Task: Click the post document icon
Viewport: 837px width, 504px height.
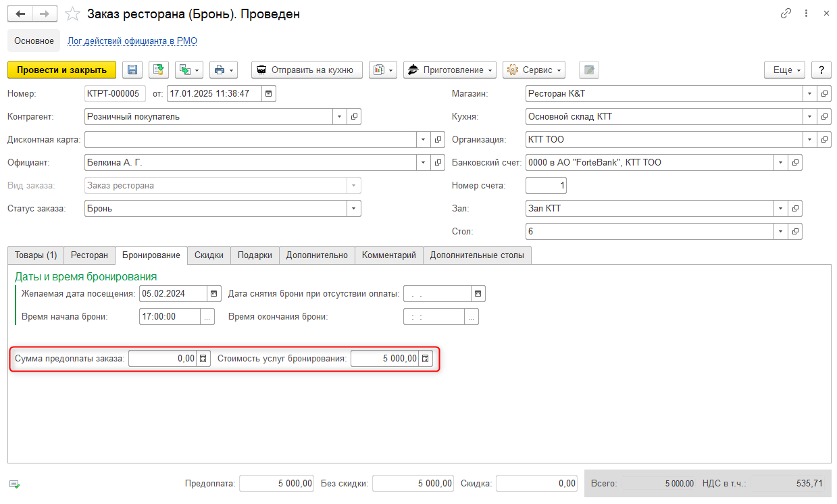Action: [159, 70]
